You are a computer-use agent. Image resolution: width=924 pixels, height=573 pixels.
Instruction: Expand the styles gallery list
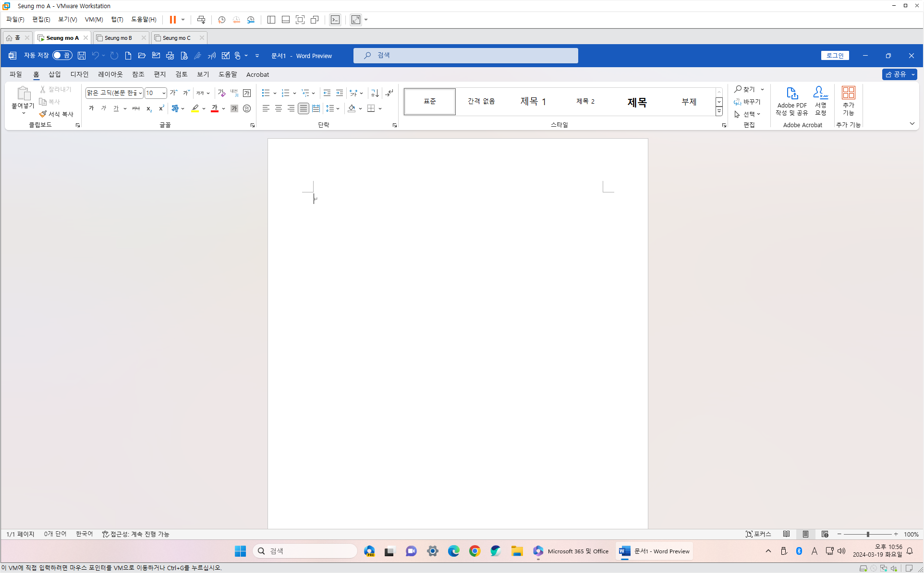719,112
